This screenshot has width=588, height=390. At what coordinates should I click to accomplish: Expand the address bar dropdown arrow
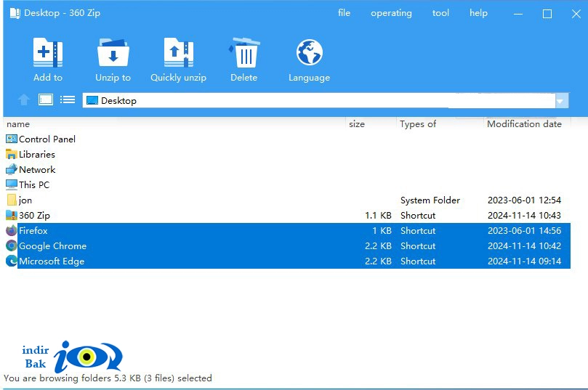561,101
